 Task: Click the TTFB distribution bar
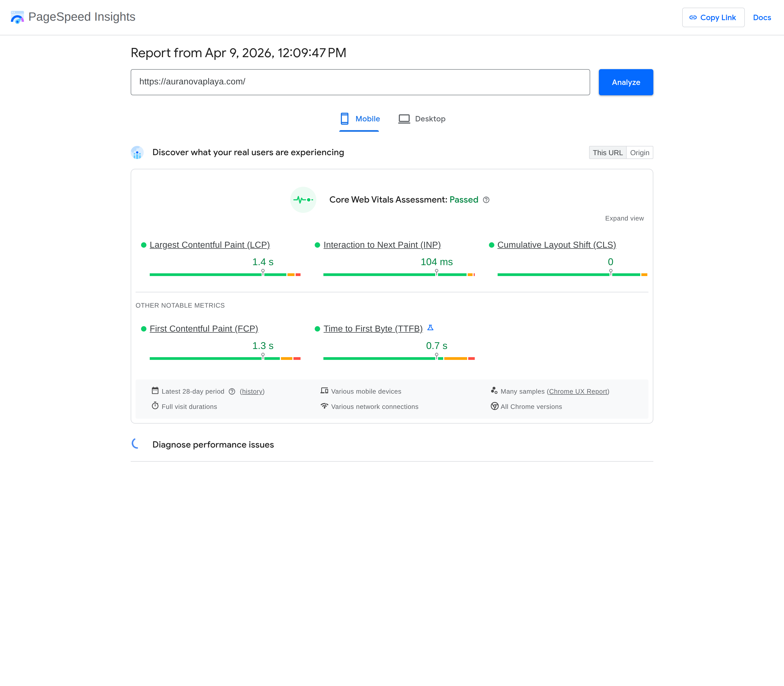coord(399,358)
